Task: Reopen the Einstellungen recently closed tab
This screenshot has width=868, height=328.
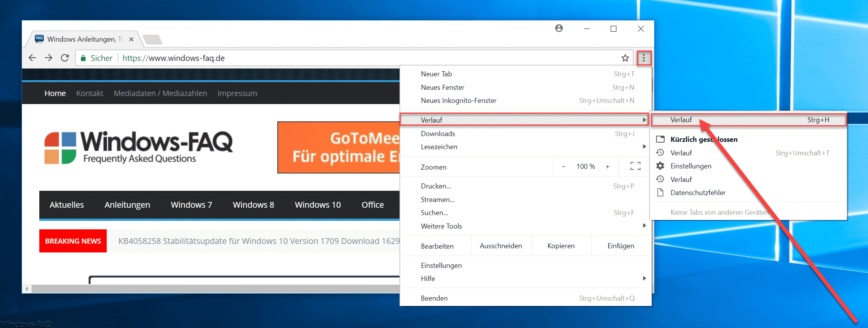Action: (x=749, y=166)
